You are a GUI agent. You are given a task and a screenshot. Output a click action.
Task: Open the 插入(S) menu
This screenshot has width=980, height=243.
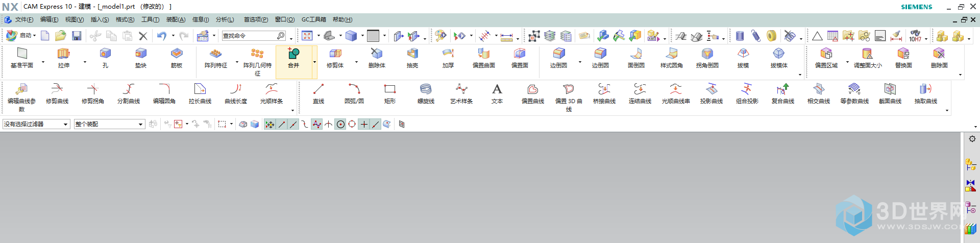tap(100, 19)
